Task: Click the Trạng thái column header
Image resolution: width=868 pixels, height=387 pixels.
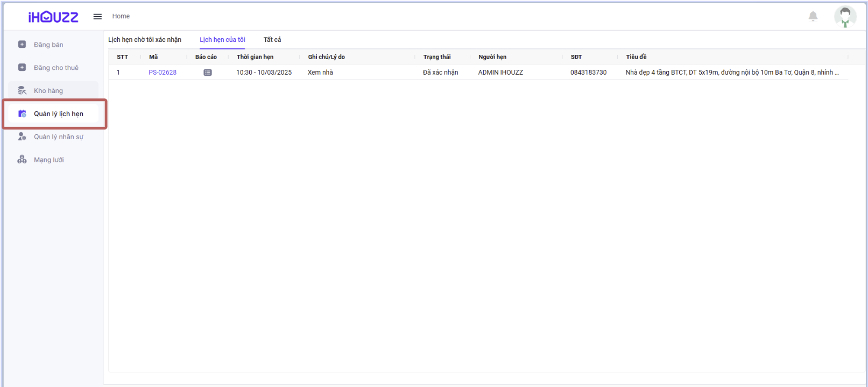Action: (x=437, y=57)
